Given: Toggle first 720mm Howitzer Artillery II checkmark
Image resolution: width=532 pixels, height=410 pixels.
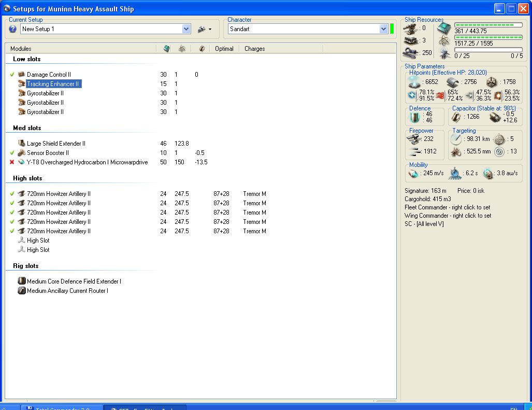Looking at the screenshot, I should click(12, 193).
